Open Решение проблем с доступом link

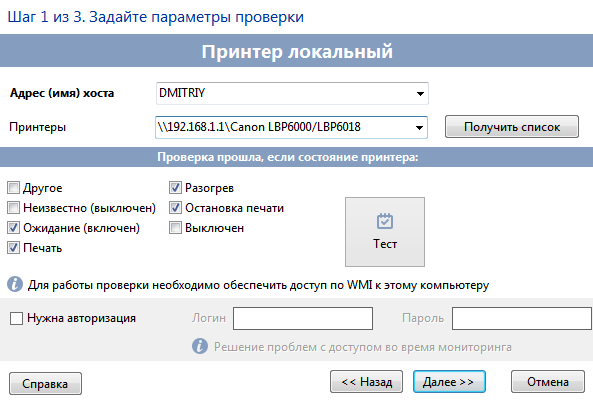pos(363,347)
